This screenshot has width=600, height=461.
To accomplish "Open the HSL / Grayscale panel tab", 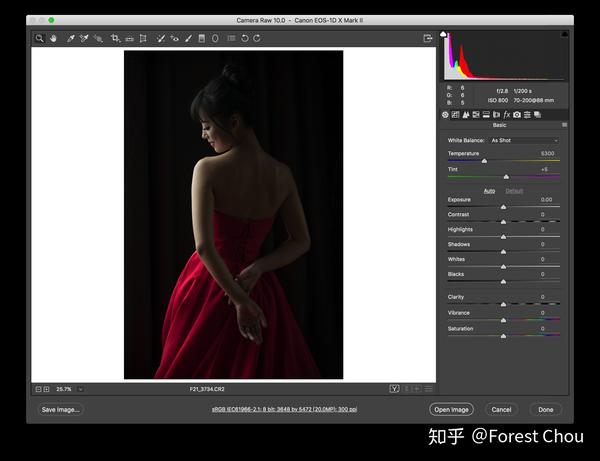I will (476, 114).
